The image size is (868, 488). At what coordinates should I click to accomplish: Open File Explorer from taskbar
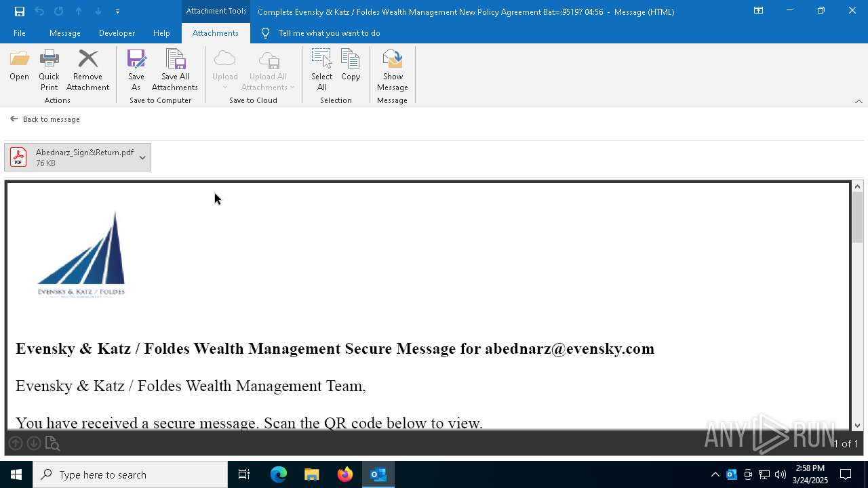point(312,474)
